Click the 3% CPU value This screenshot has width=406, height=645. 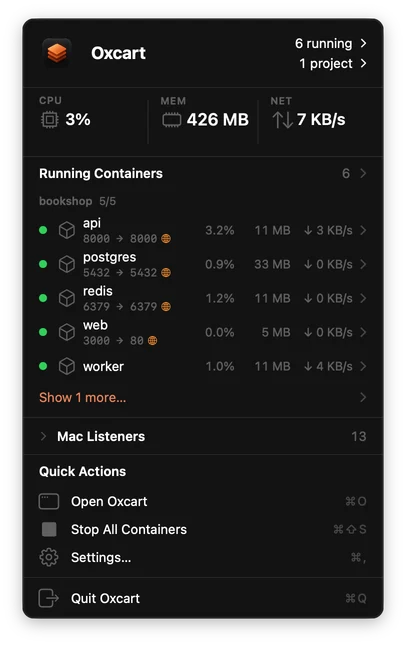pyautogui.click(x=78, y=120)
